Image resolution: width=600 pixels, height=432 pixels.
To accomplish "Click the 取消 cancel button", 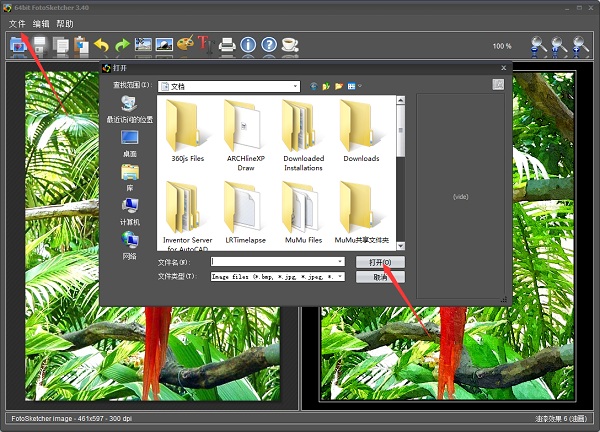I will 380,277.
